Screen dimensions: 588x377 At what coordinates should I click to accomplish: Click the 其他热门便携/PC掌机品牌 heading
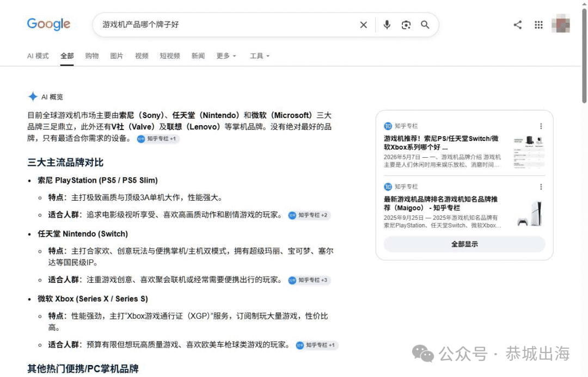tap(83, 369)
